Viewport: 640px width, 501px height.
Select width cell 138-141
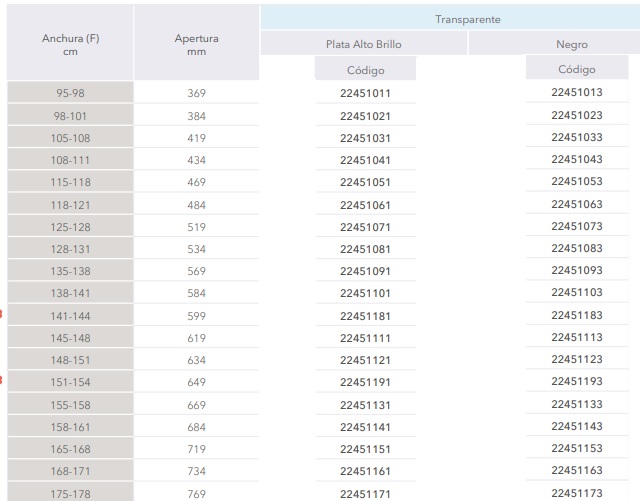pos(70,292)
